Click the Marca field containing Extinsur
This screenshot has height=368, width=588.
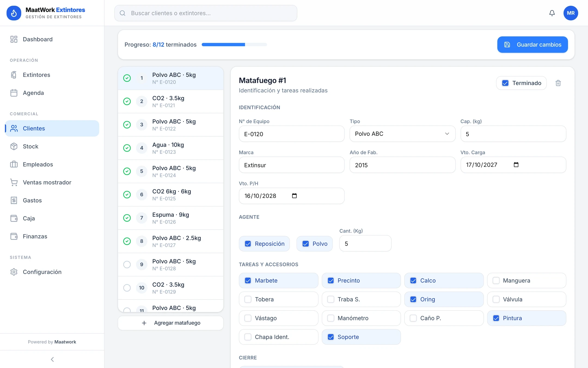[292, 165]
